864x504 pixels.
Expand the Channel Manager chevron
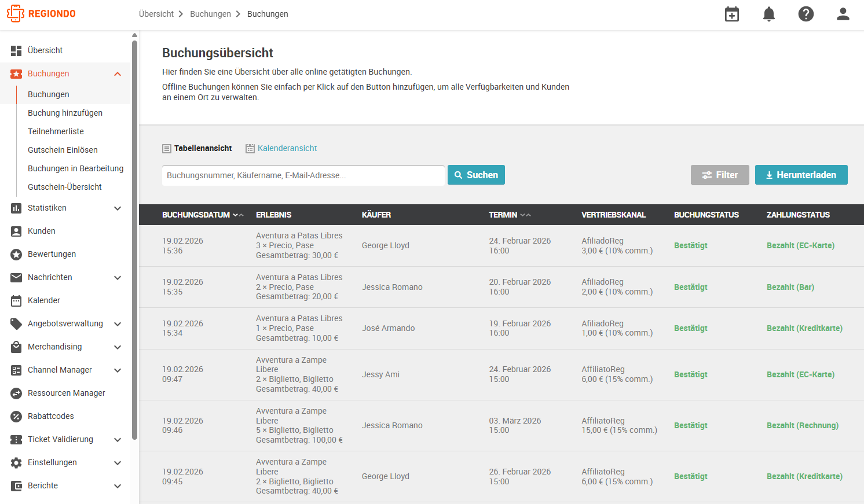(x=118, y=370)
